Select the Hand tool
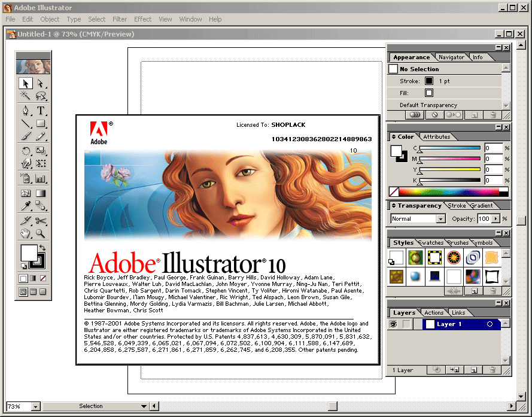This screenshot has height=417, width=532. [26, 233]
